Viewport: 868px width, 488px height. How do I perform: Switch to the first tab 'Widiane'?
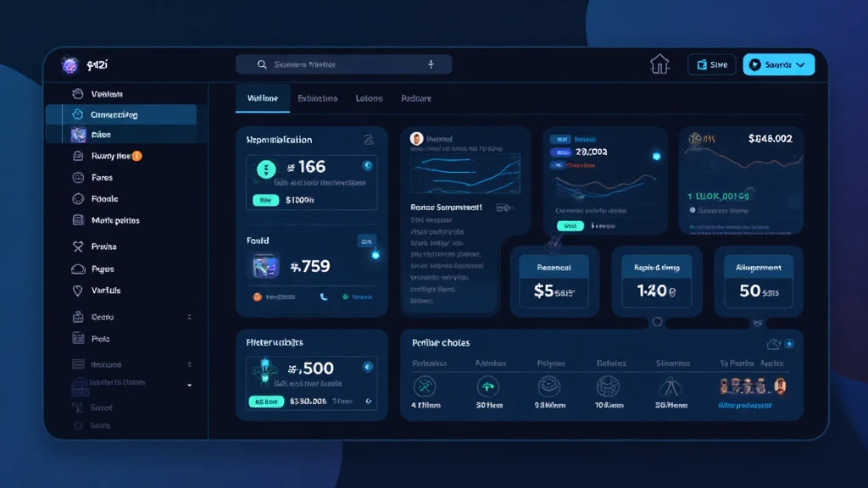click(x=263, y=98)
